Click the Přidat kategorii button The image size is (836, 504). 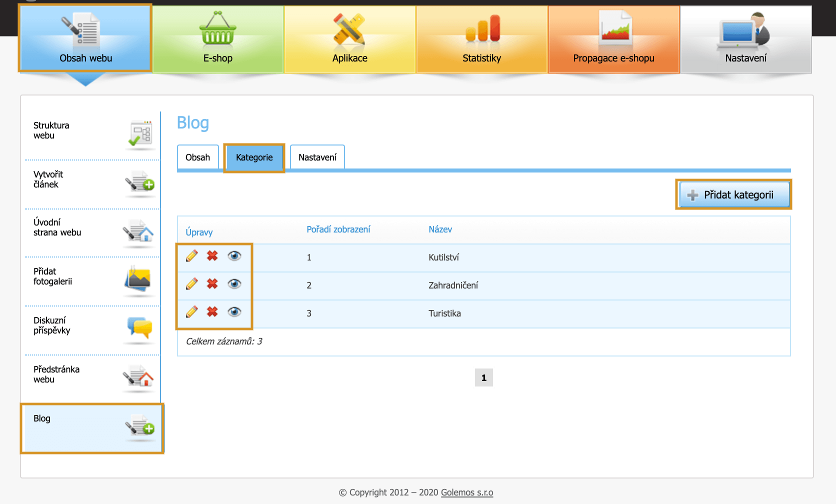(733, 194)
